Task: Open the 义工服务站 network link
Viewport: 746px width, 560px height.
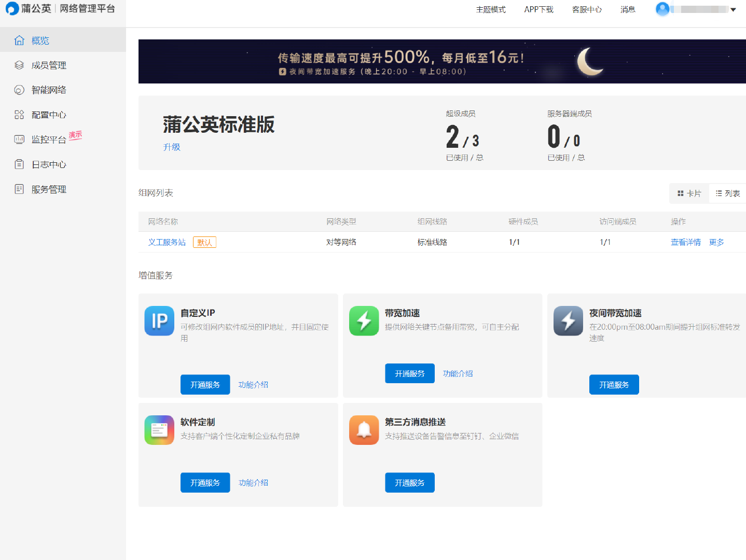Action: [167, 242]
